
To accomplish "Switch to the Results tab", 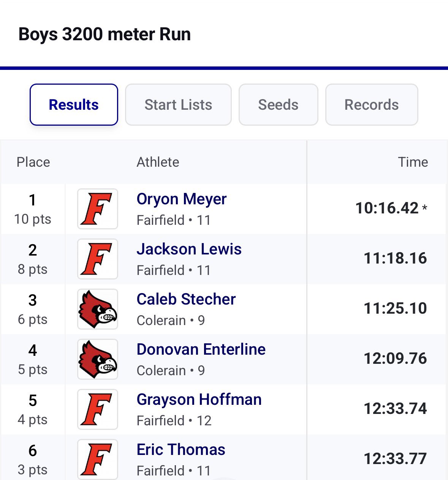I will pos(74,105).
